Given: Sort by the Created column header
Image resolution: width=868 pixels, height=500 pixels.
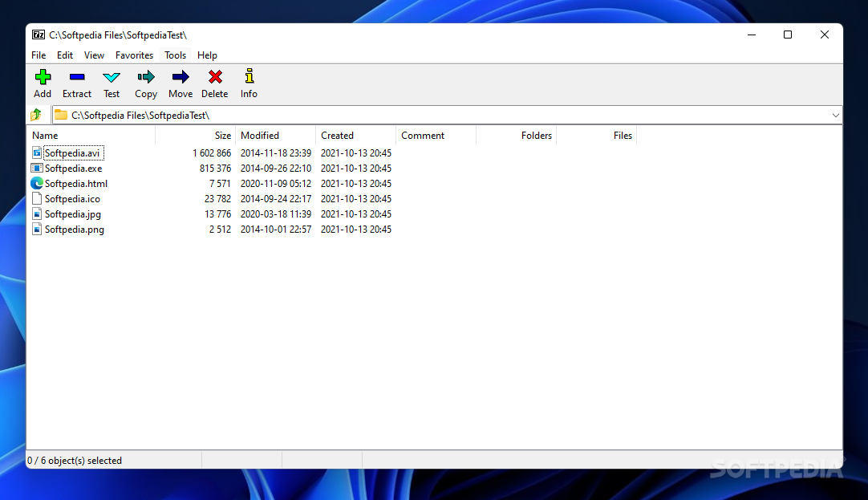Looking at the screenshot, I should (356, 136).
